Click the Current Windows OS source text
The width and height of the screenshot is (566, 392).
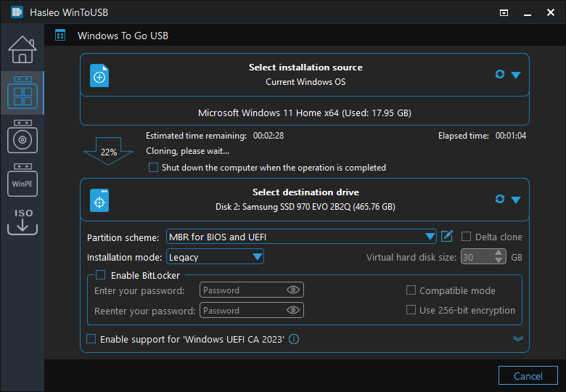point(305,82)
